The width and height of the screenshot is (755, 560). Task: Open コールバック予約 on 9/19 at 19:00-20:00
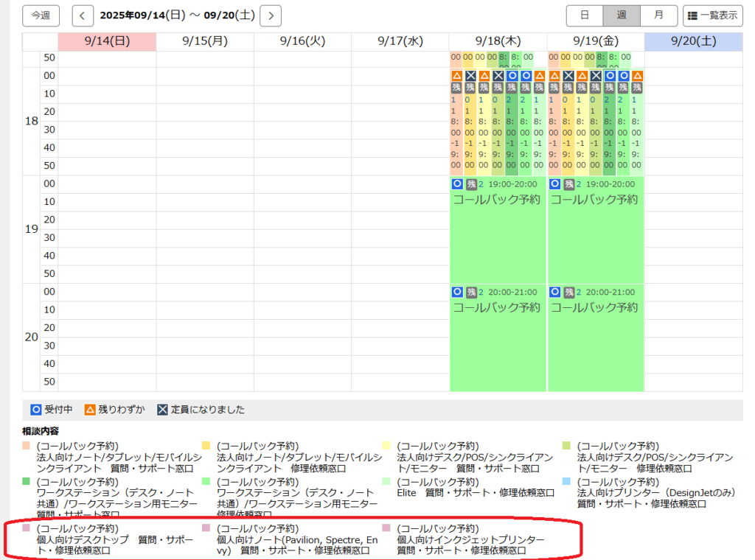[594, 199]
